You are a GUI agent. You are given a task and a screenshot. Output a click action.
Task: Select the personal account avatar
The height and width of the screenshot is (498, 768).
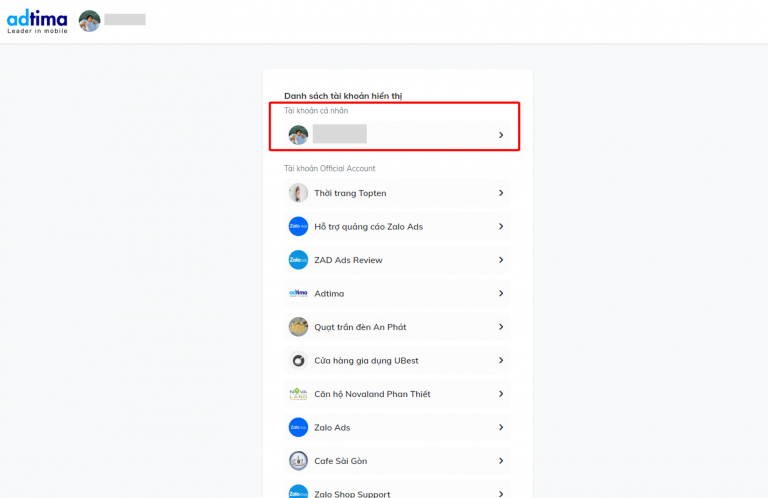pyautogui.click(x=298, y=135)
